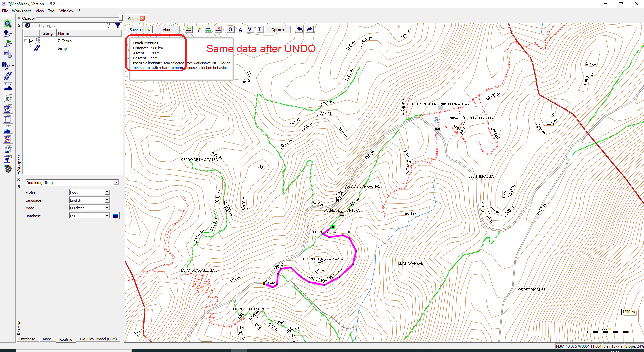The width and height of the screenshot is (644, 352).
Task: Click the workspace search field
Action: point(67,25)
